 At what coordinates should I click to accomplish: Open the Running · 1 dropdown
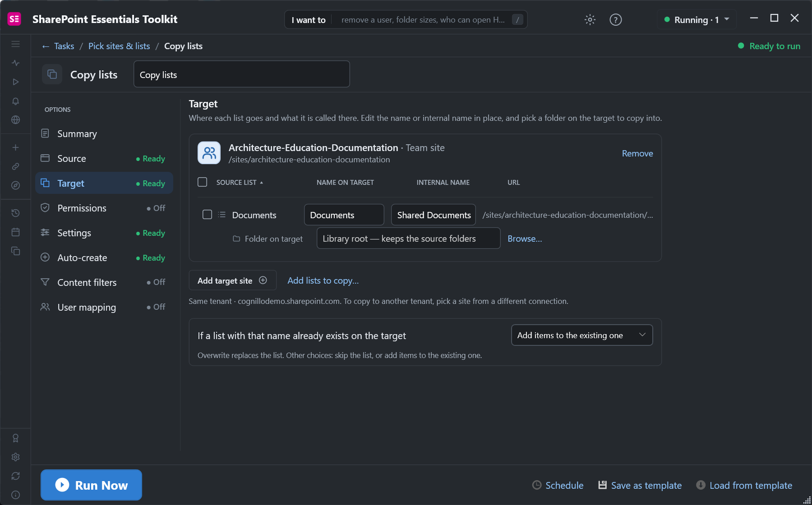697,19
